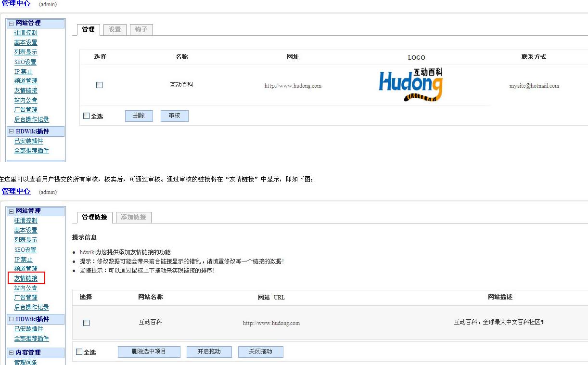Image resolution: width=588 pixels, height=365 pixels.
Task: Click the LOGO column header
Action: (416, 57)
